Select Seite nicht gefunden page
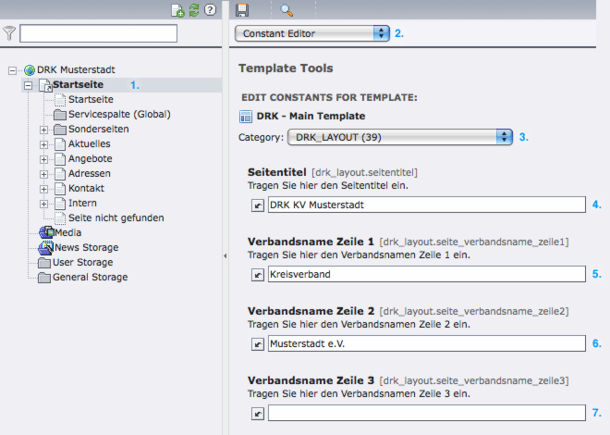Image resolution: width=610 pixels, height=435 pixels. pos(116,218)
